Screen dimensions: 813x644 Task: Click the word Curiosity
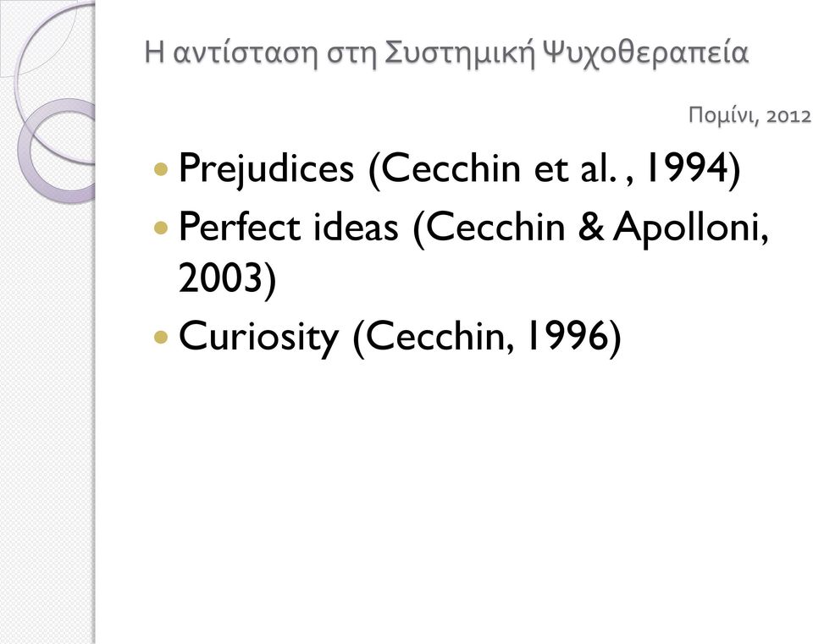coord(258,338)
